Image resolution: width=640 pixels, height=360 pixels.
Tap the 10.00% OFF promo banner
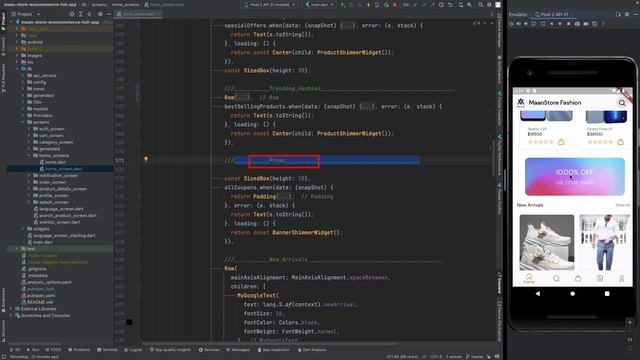click(575, 177)
